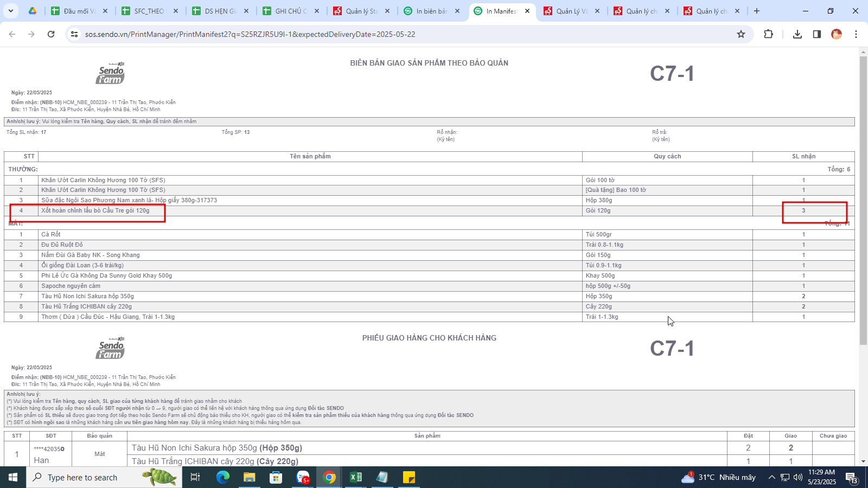Select the Đu Đủ Ruột Đỏ product name
This screenshot has height=488, width=868.
point(62,245)
